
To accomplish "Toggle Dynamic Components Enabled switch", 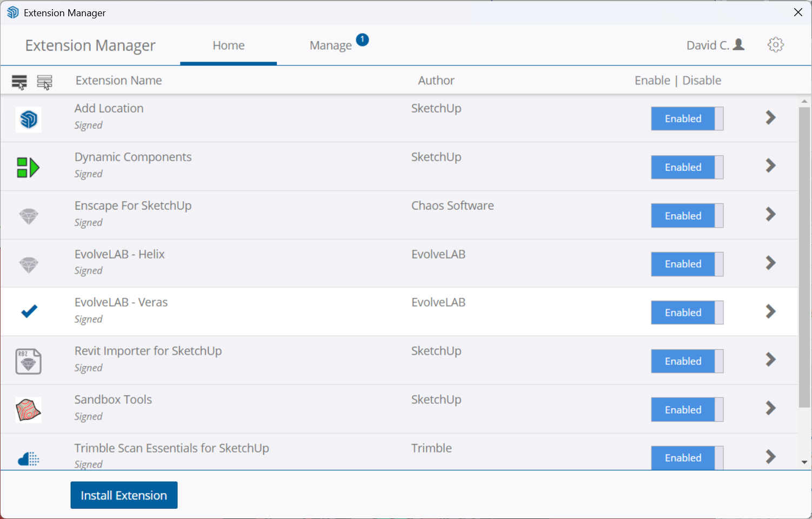I will (x=687, y=167).
